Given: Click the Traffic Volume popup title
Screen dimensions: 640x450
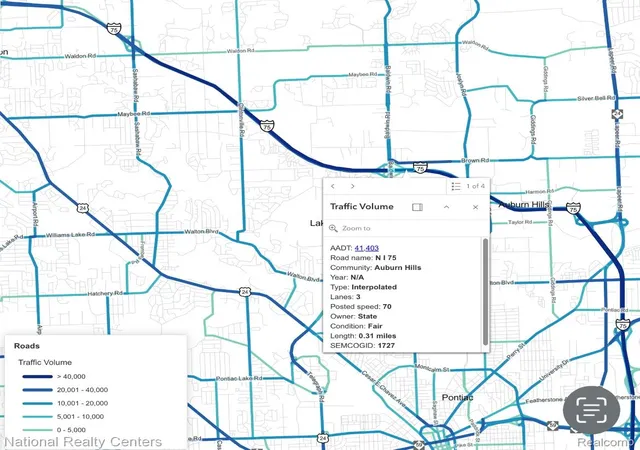Looking at the screenshot, I should click(x=362, y=207).
